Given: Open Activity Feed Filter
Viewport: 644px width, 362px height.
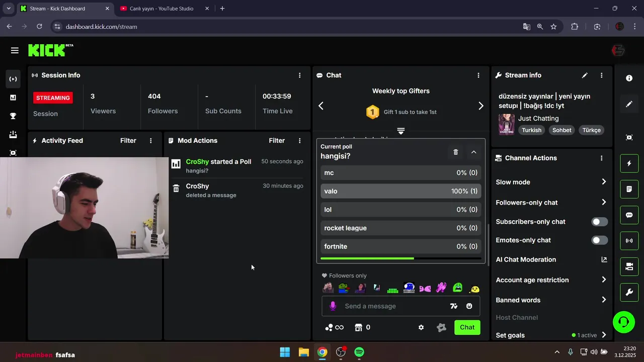Looking at the screenshot, I should point(128,141).
